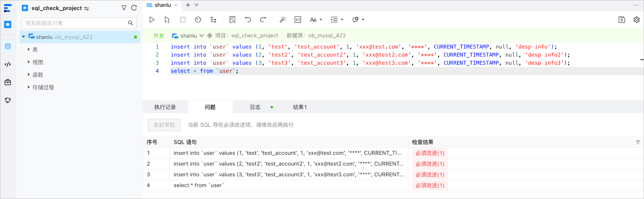Click the search box for database objects
The height and width of the screenshot is (199, 644).
pyautogui.click(x=79, y=23)
